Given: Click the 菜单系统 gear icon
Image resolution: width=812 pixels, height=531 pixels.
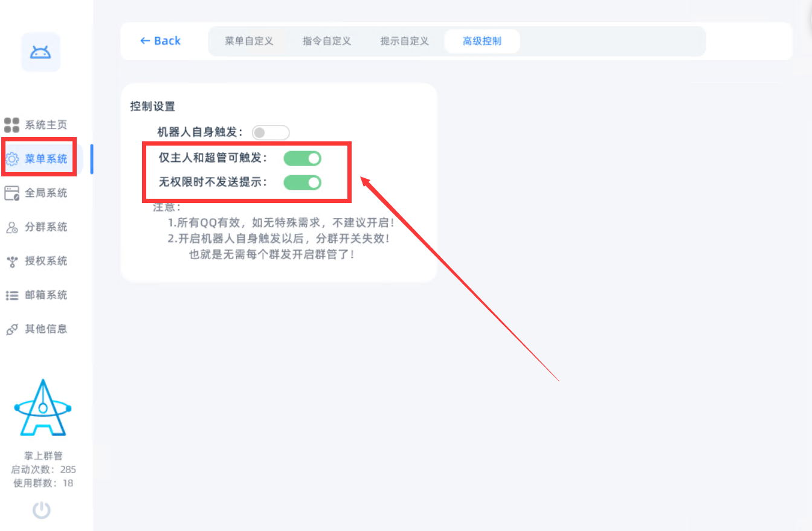Looking at the screenshot, I should click(x=12, y=159).
